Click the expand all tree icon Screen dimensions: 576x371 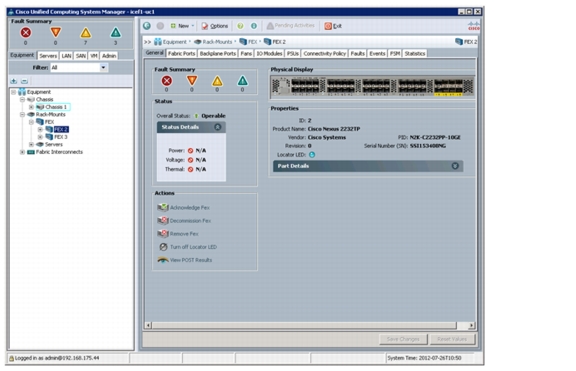14,81
